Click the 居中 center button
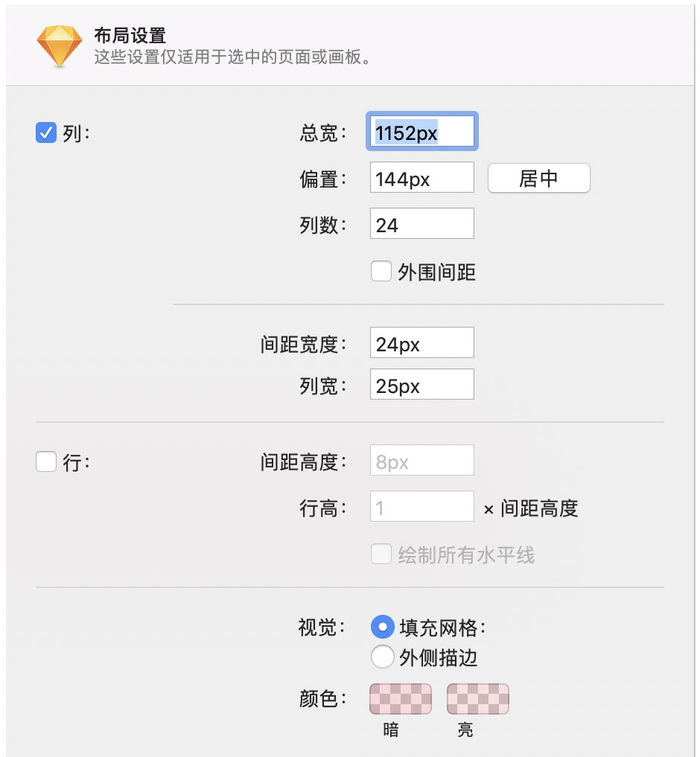 point(538,178)
